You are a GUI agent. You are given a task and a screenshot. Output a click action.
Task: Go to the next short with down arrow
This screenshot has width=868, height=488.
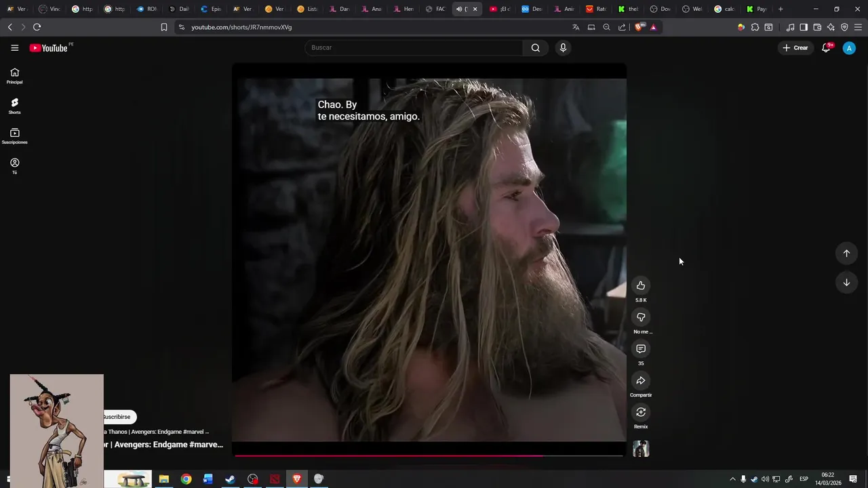tap(846, 283)
